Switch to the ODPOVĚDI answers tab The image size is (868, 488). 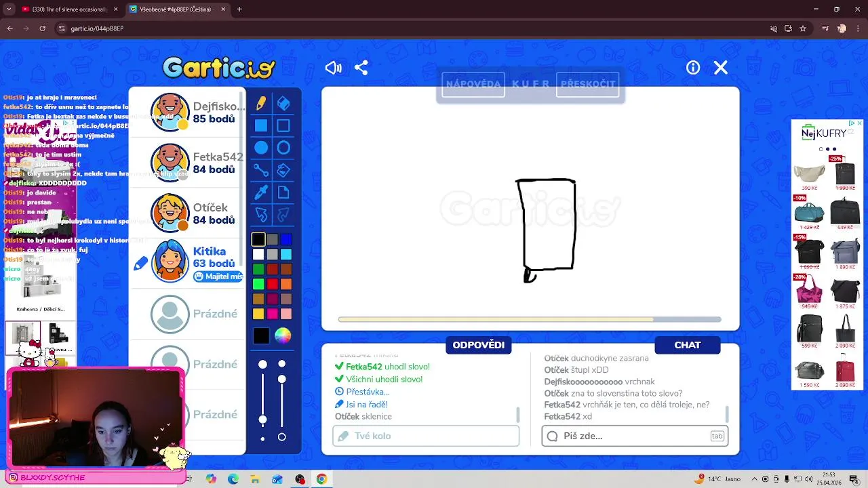(x=479, y=345)
